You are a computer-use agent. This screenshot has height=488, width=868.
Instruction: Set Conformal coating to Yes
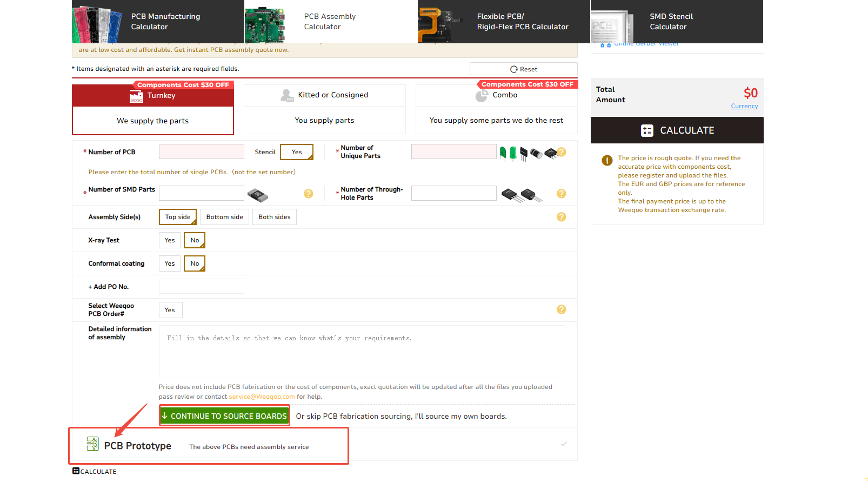coord(170,263)
